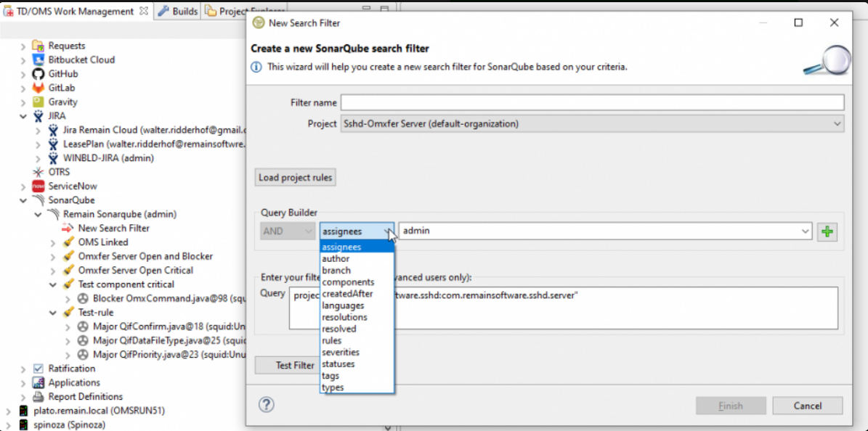Click the Applications icon
Image resolution: width=868 pixels, height=431 pixels.
point(38,382)
